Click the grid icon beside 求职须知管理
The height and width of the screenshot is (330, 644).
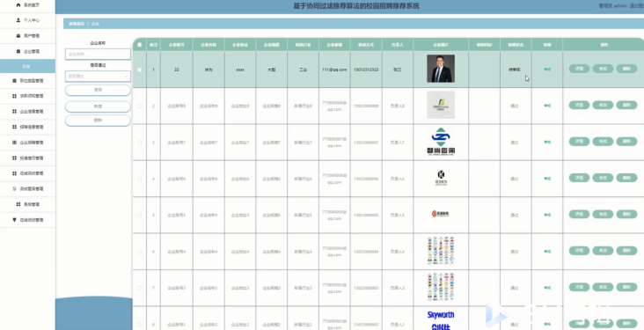click(14, 96)
